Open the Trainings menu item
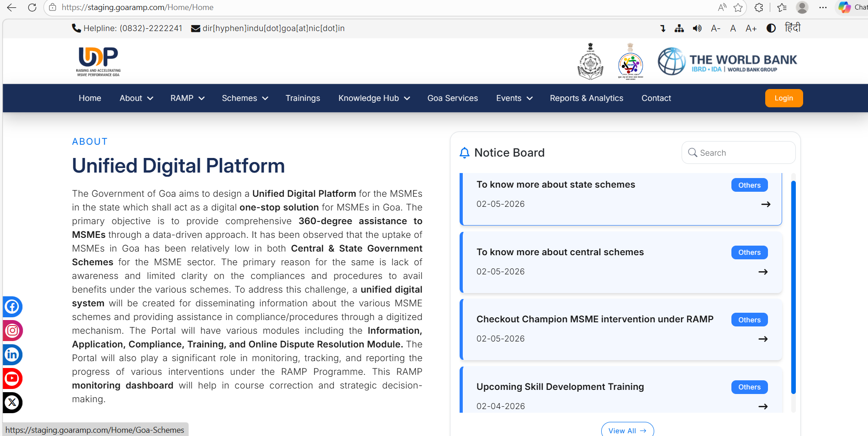 [303, 98]
